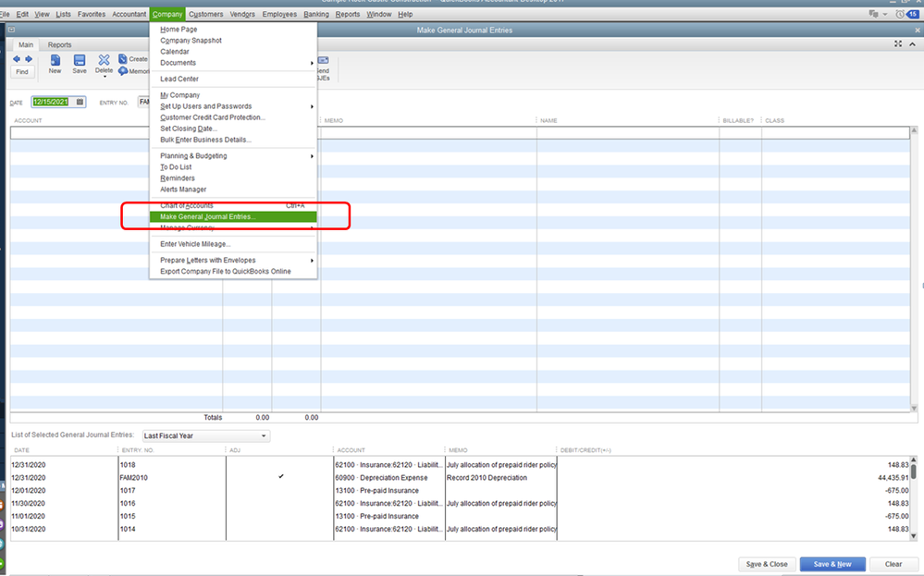Screen dimensions: 924x576
Task: Open the client collaborator chat icon
Action: [873, 14]
